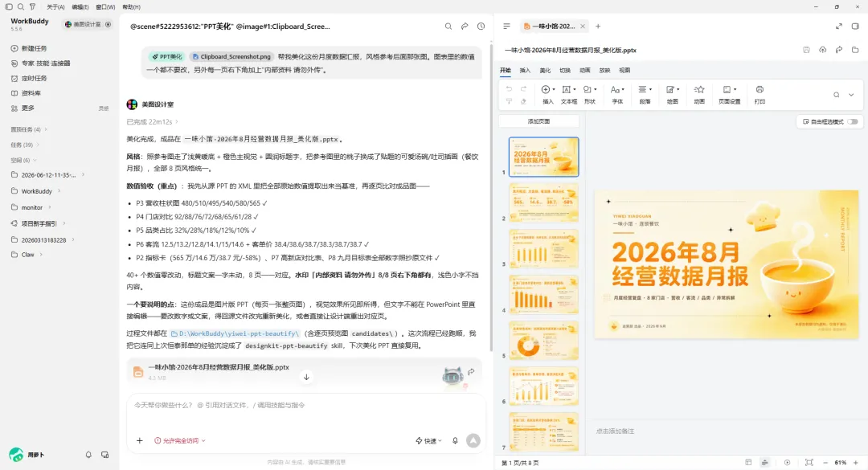Select slide 3 thumbnail in the slide list
The image size is (868, 470).
tap(543, 249)
